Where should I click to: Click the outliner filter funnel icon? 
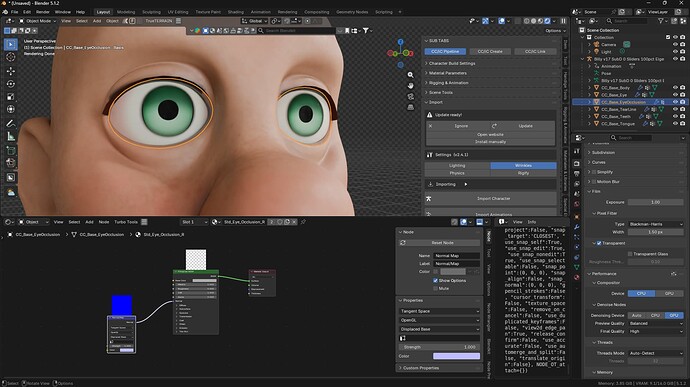coord(661,21)
